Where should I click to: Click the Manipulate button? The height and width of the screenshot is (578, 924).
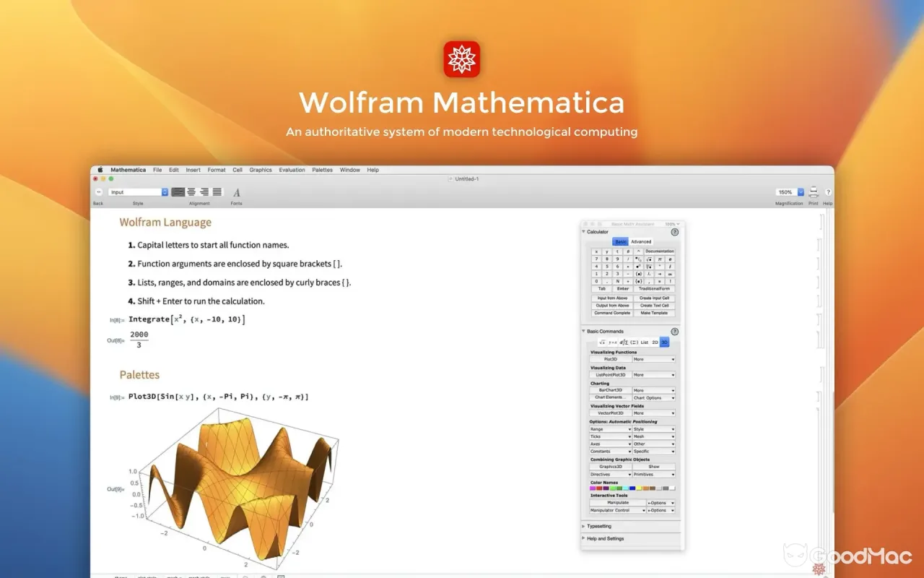[618, 503]
